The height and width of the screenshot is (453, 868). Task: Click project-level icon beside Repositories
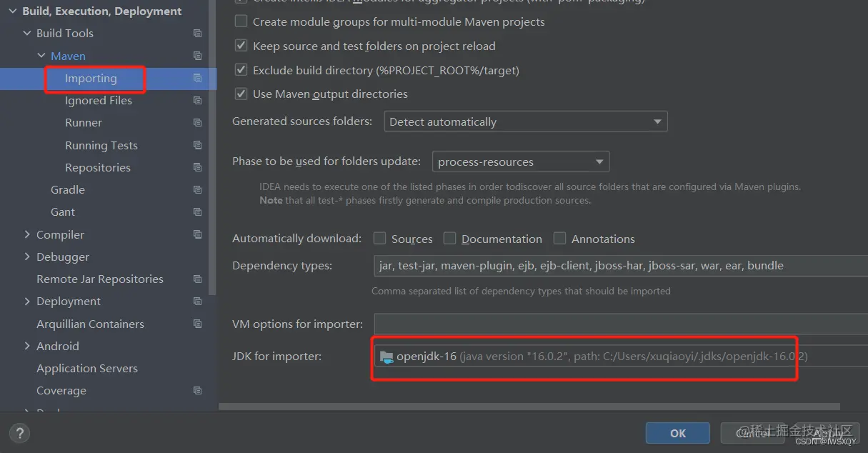click(x=198, y=167)
